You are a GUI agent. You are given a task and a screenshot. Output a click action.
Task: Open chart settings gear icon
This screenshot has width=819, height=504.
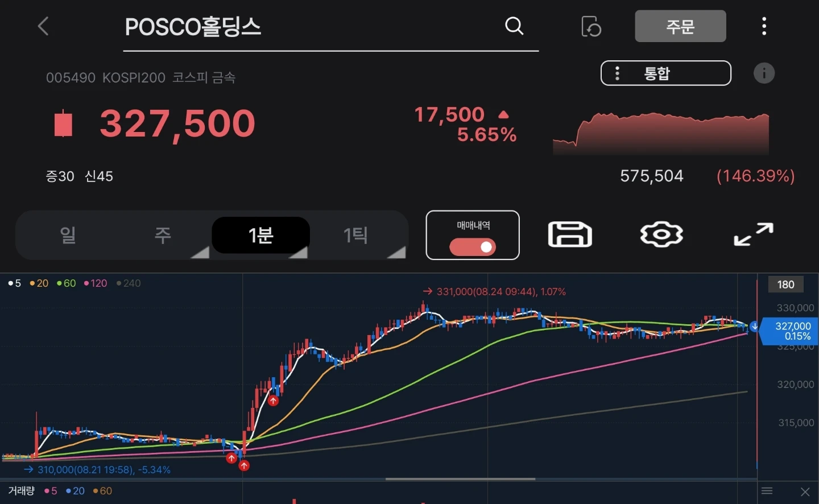[661, 234]
